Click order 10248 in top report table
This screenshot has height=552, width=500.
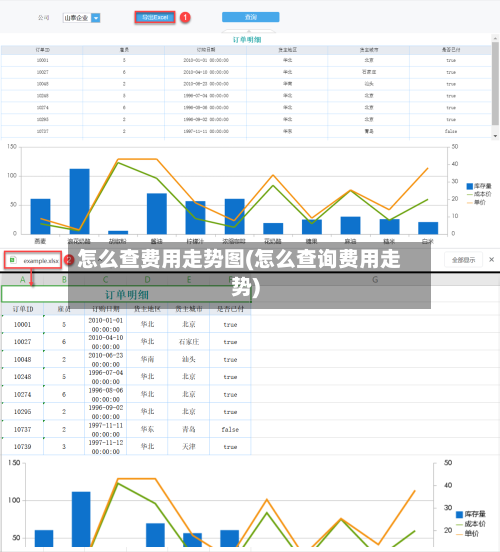coord(43,96)
